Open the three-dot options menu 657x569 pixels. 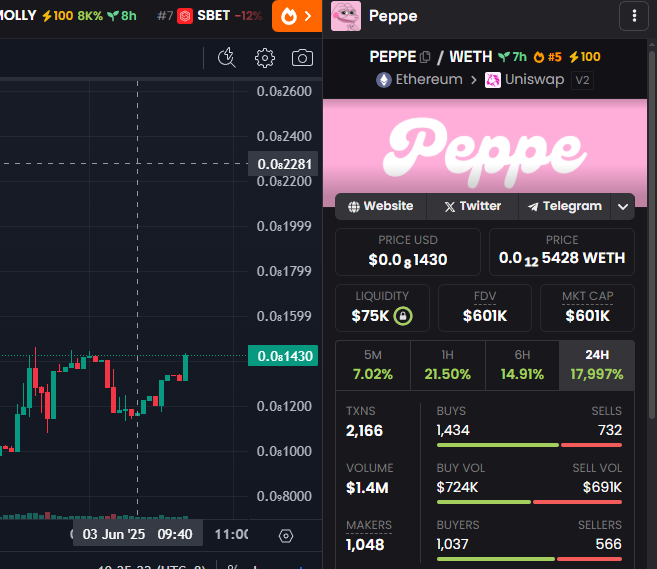[634, 16]
